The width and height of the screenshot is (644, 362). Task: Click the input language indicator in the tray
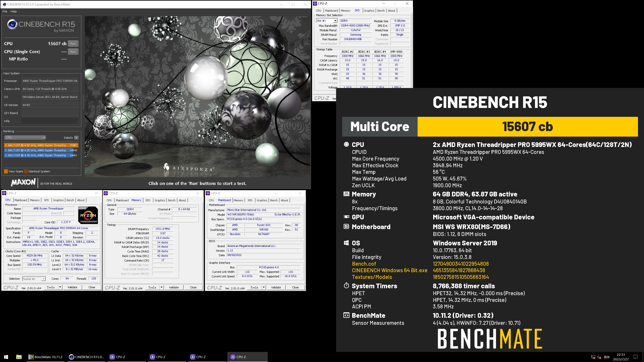[607, 357]
